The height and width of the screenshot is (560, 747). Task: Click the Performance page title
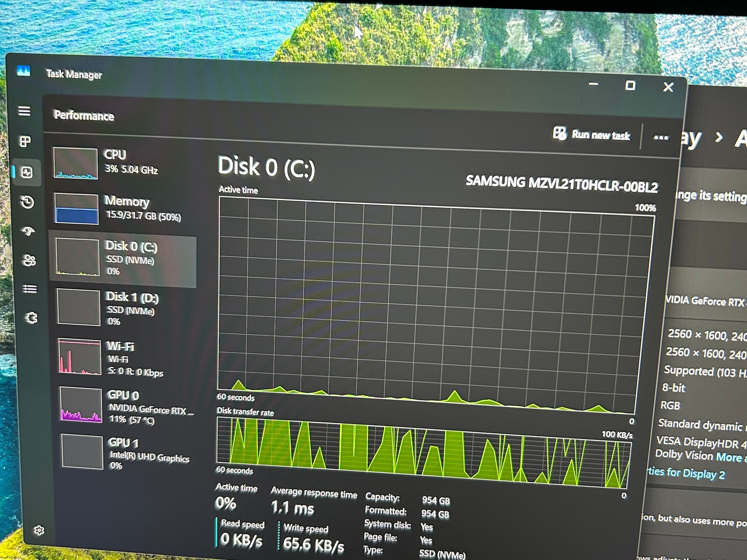click(x=84, y=115)
